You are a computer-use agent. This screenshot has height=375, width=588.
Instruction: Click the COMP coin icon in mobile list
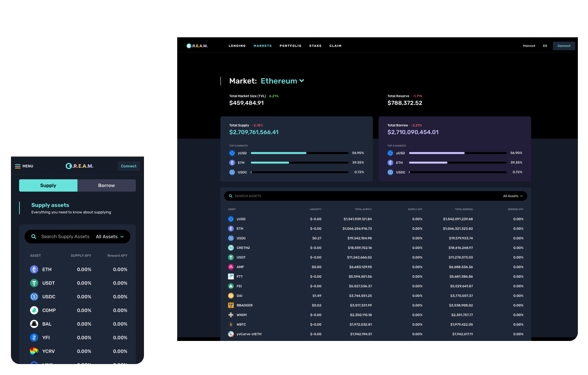coord(34,311)
